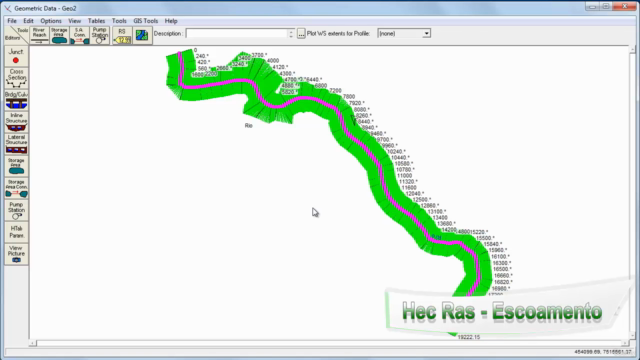
Task: Click the cross section label 16500.*
Action: click(502, 269)
